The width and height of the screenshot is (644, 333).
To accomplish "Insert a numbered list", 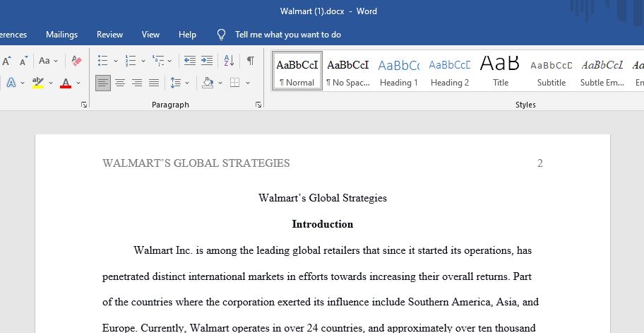I will pos(130,61).
